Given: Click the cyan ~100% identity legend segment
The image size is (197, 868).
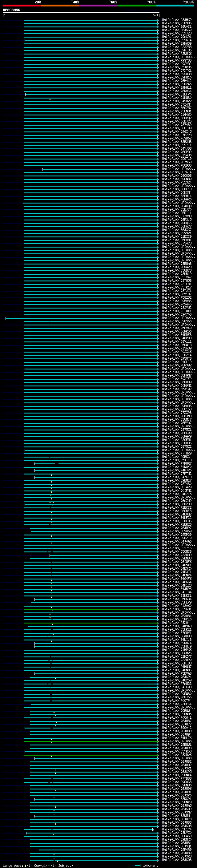Looking at the screenshot, I should tap(175, 6).
